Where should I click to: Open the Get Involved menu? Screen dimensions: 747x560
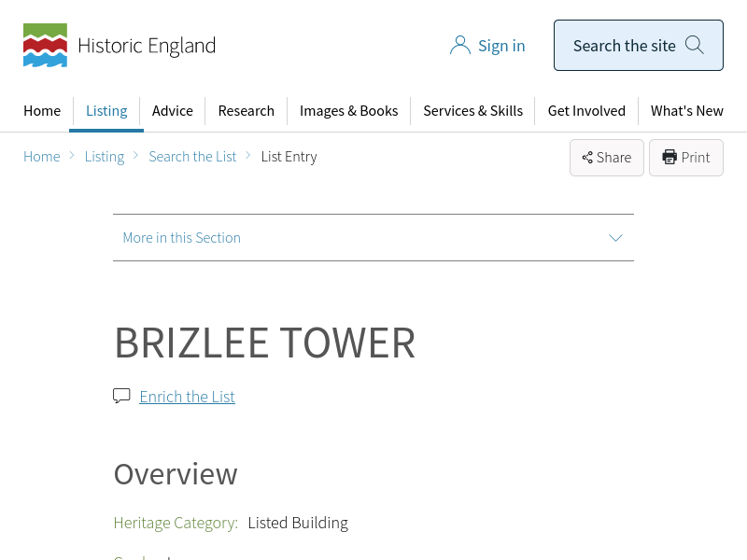click(x=586, y=111)
